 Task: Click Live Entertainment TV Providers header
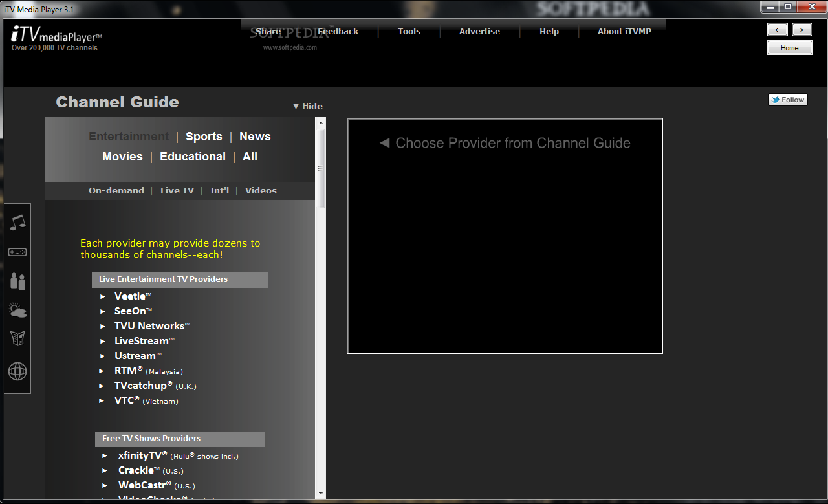[180, 279]
